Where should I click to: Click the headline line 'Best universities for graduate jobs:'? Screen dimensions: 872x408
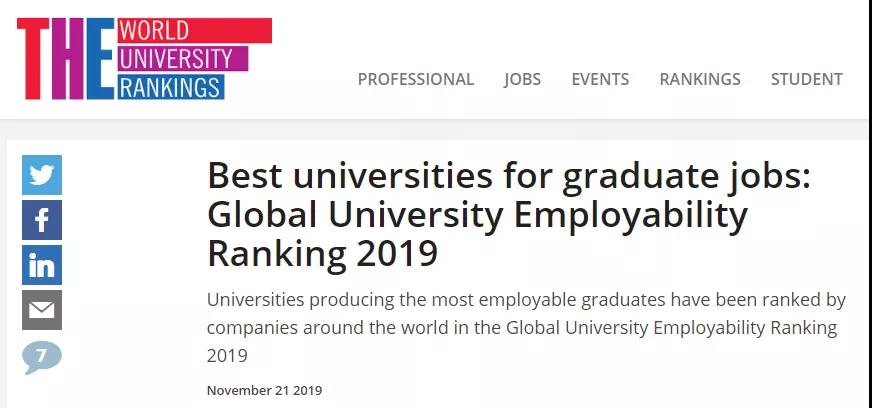[x=509, y=176]
